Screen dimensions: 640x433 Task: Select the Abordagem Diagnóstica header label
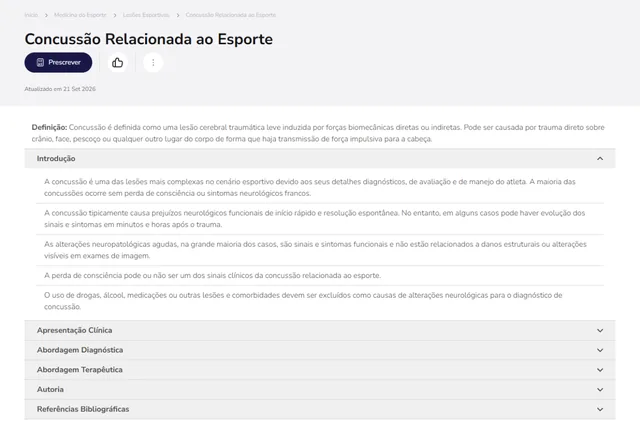pos(80,350)
